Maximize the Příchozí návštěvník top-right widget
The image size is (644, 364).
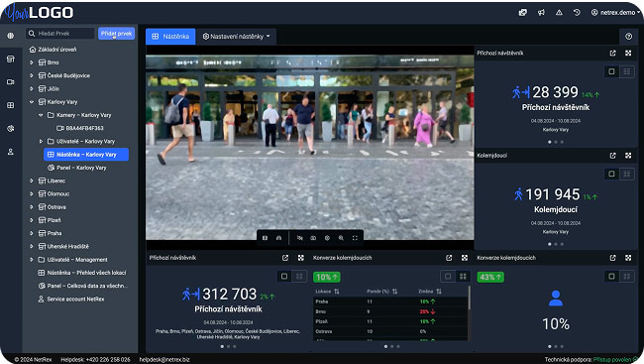coord(628,53)
